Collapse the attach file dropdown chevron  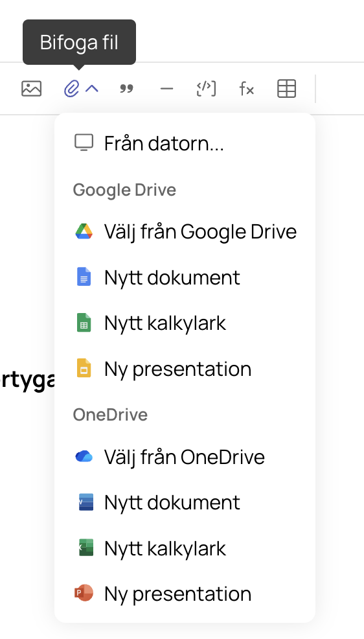coord(92,88)
